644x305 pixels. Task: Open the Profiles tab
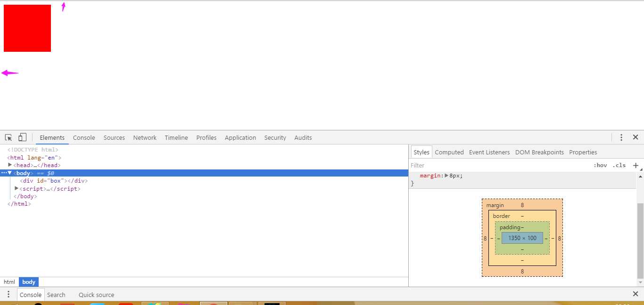point(206,137)
